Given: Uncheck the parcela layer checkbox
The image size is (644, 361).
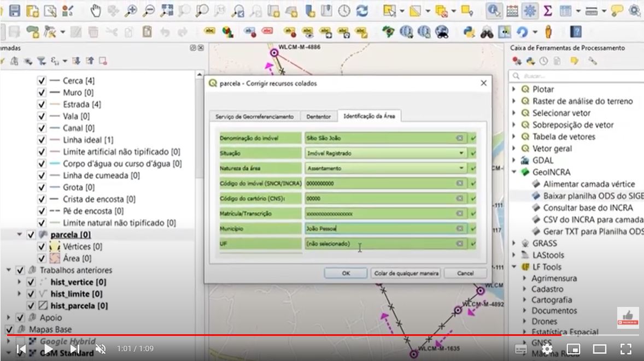Looking at the screenshot, I should 31,235.
